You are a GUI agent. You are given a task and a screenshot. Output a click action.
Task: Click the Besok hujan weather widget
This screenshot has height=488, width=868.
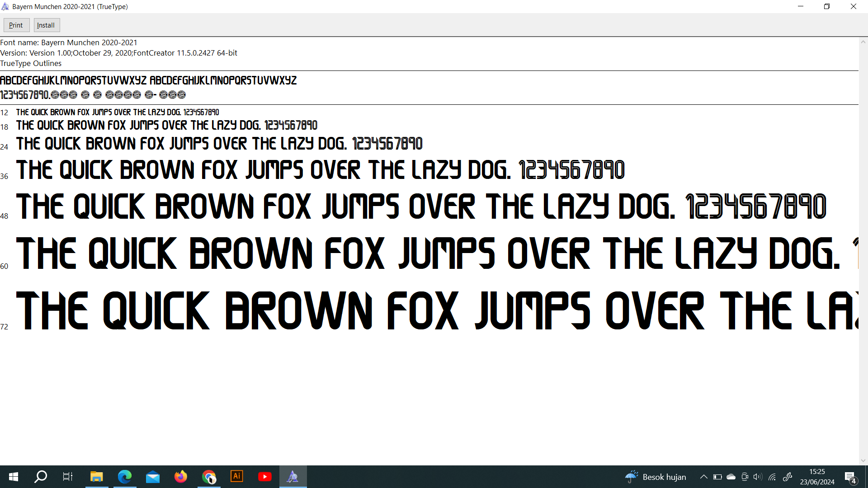point(656,477)
